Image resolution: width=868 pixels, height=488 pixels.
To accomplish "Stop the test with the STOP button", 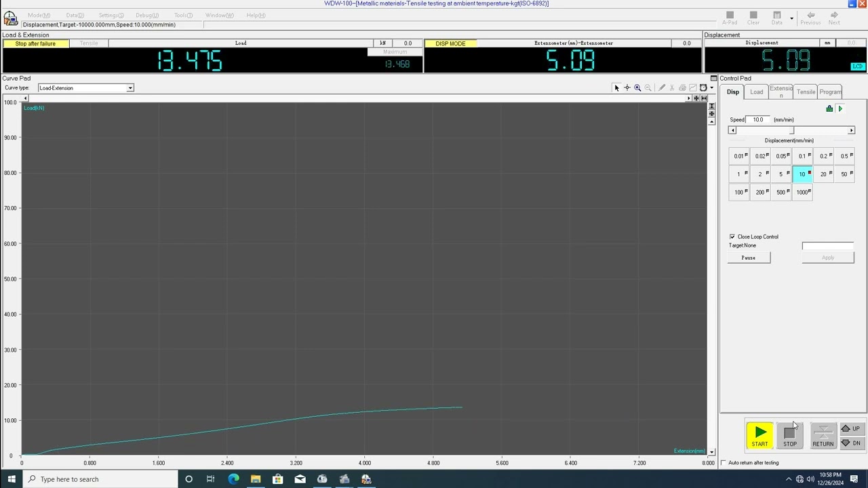I will [790, 436].
